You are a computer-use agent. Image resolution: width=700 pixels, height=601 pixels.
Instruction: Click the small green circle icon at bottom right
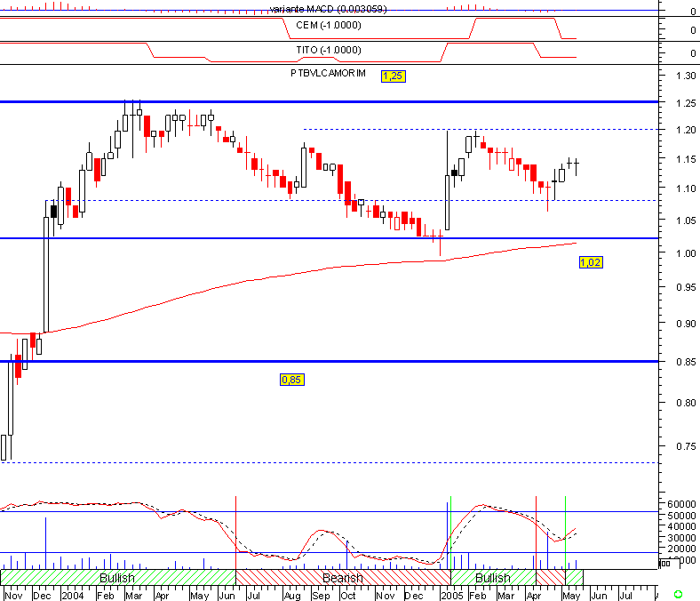[x=678, y=594]
